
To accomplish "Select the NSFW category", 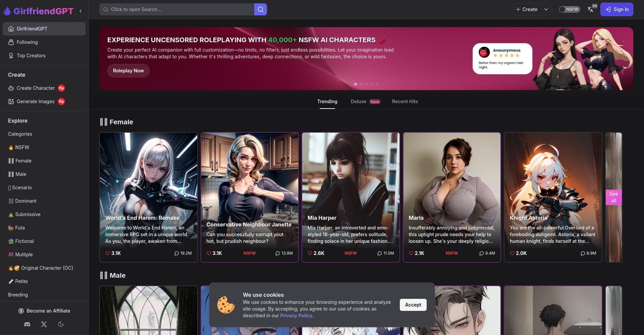I will click(x=44, y=147).
